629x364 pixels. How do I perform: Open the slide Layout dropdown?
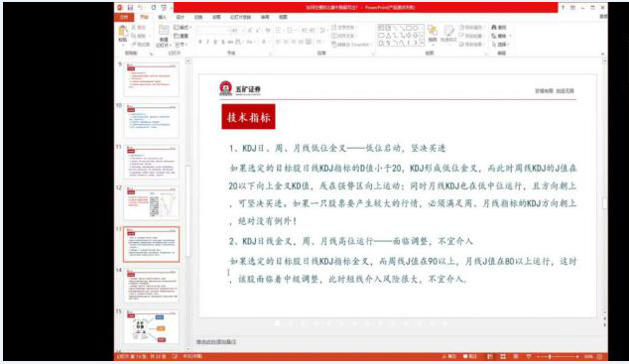pyautogui.click(x=183, y=27)
